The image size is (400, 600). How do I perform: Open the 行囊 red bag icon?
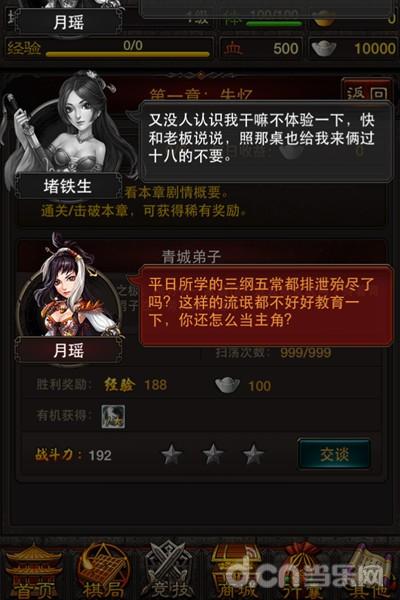(x=301, y=570)
